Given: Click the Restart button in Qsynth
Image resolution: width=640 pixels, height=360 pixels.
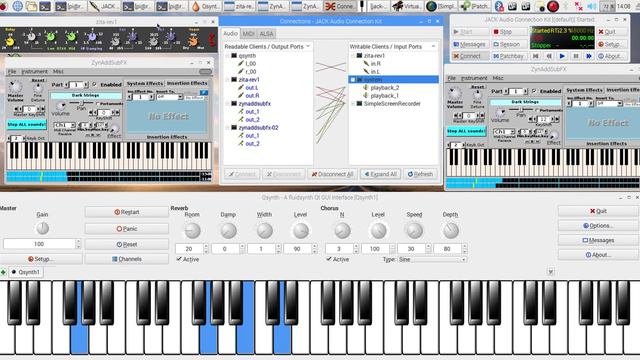Looking at the screenshot, I should coord(127,212).
